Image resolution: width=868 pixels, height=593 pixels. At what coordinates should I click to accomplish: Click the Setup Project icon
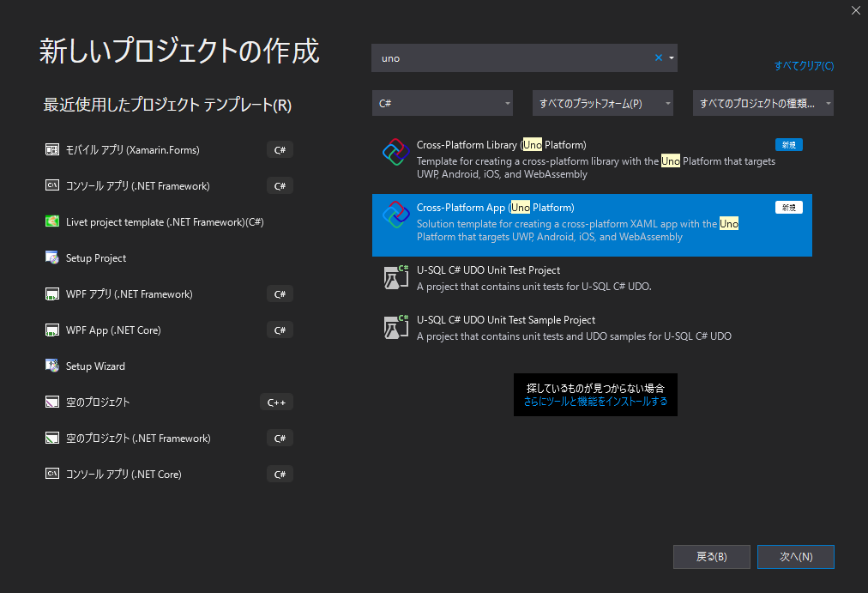pos(52,257)
